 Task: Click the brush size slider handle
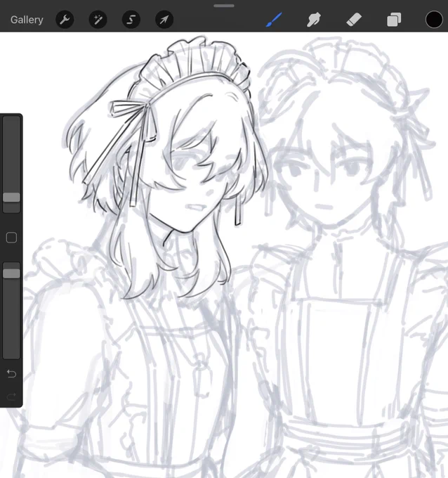click(11, 198)
